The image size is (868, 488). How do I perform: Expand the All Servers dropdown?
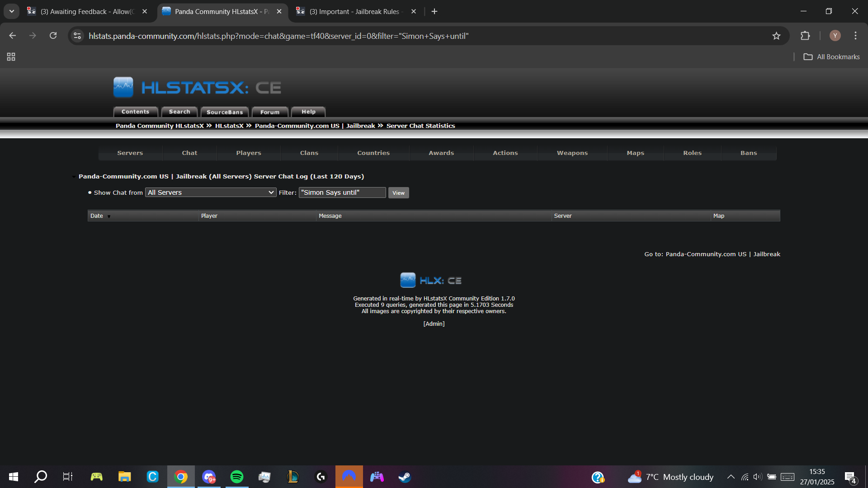pos(211,192)
